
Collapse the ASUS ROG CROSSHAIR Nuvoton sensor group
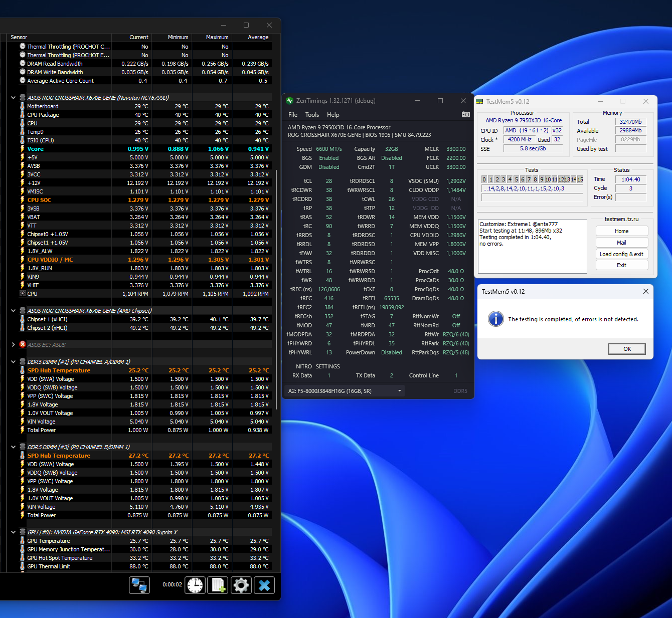[13, 98]
